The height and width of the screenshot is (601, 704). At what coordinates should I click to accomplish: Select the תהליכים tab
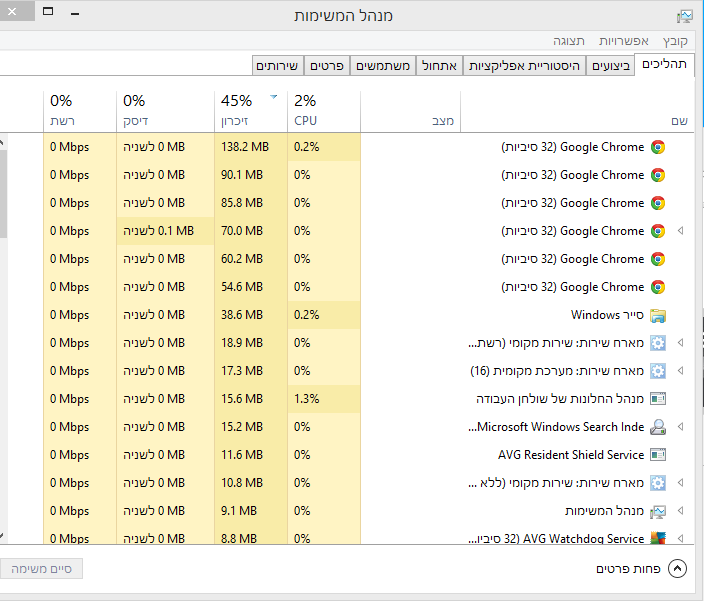(664, 65)
